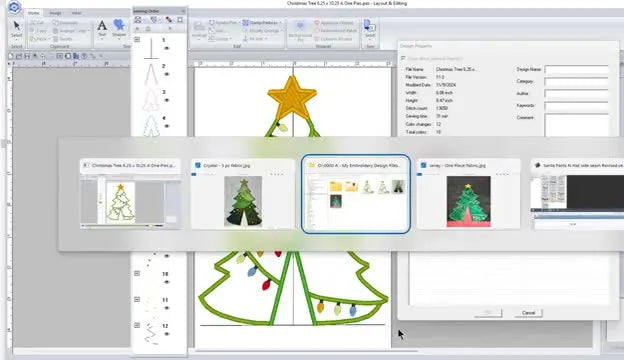Viewport: 624px width, 360px height.
Task: Expand sewing step 11 frame icon
Action: click(x=137, y=299)
